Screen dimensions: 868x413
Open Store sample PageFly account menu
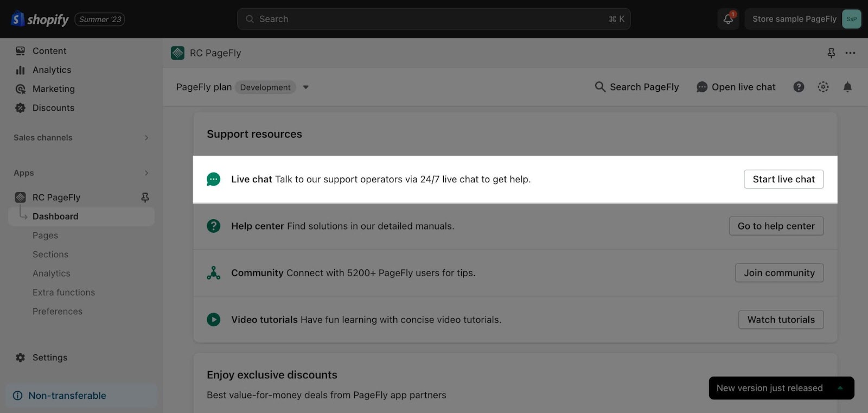803,19
